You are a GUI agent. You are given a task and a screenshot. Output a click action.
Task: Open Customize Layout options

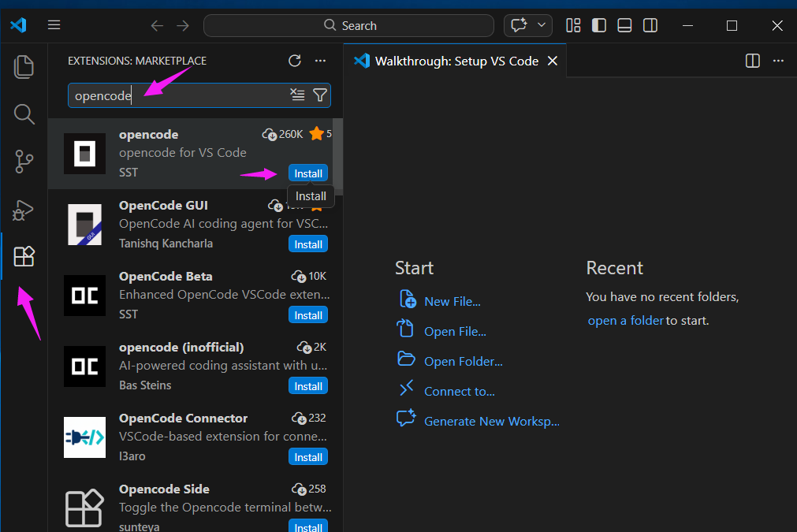tap(573, 25)
